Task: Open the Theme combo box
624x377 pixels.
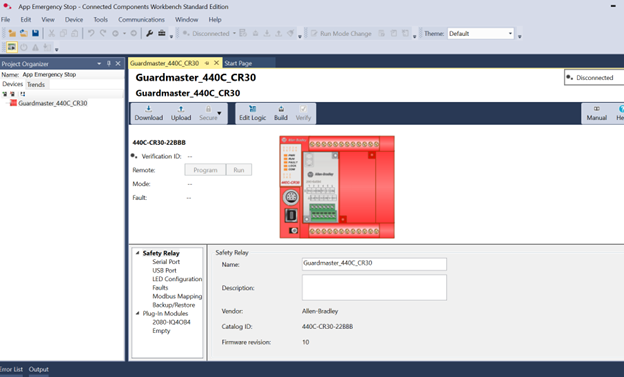Action: [x=481, y=33]
